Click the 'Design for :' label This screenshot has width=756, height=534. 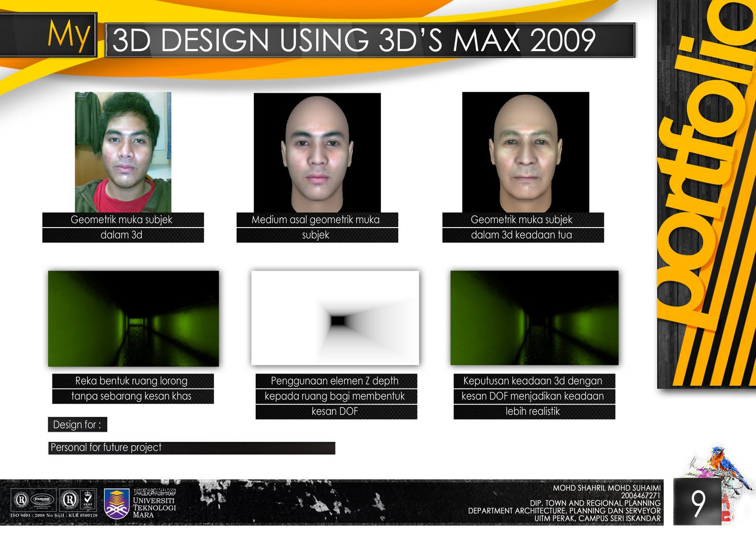point(77,424)
